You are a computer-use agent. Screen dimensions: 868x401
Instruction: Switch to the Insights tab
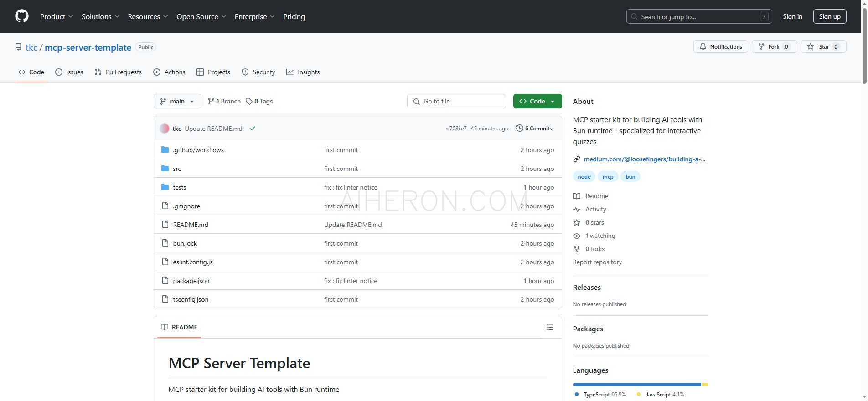pos(303,72)
